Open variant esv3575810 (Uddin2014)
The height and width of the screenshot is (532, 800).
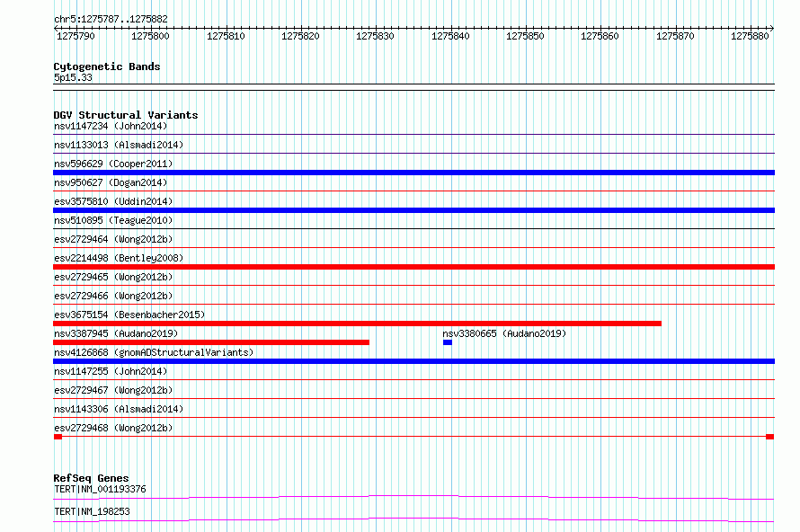tap(113, 201)
